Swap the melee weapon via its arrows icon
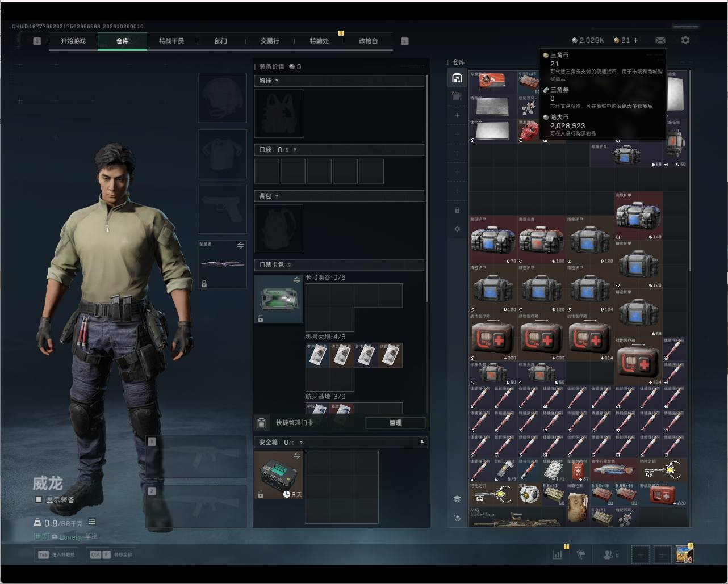Screen dimensions: 728x584 click(240, 246)
